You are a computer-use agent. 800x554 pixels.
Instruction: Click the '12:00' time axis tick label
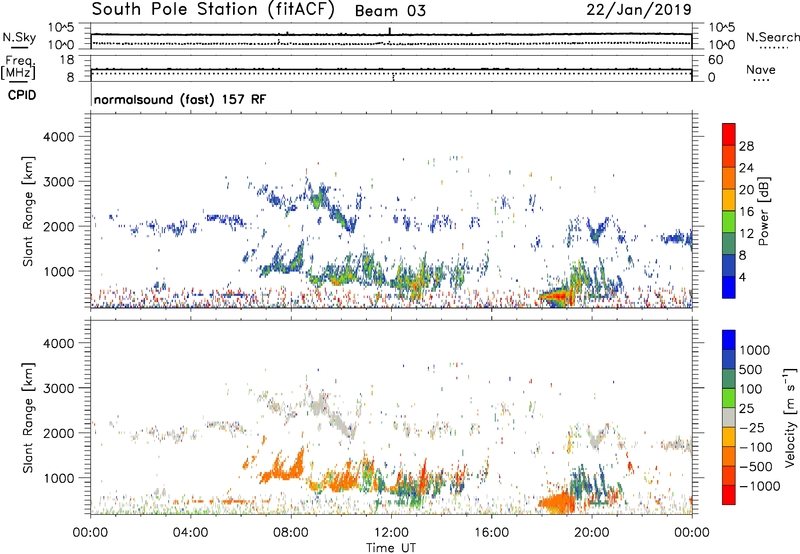coord(391,533)
